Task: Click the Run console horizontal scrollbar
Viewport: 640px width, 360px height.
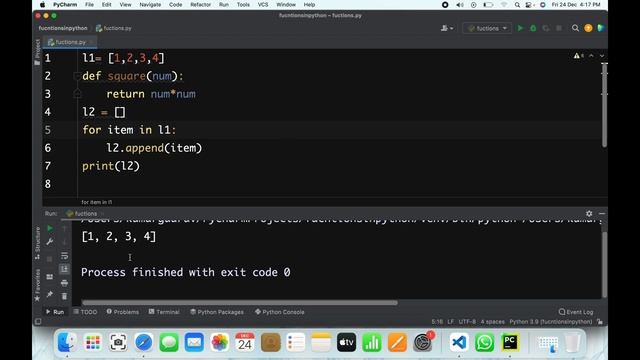Action: (x=240, y=303)
